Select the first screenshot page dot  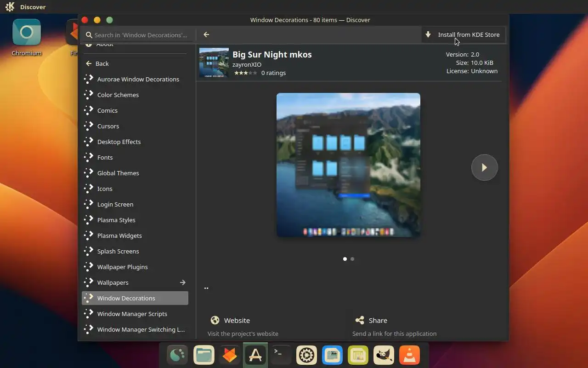(x=345, y=259)
